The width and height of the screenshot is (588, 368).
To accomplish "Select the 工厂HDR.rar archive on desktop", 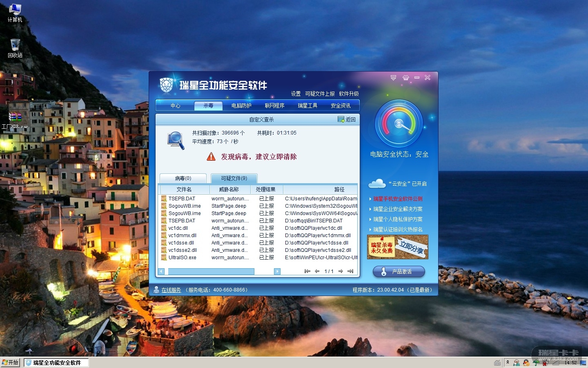I will tap(15, 121).
